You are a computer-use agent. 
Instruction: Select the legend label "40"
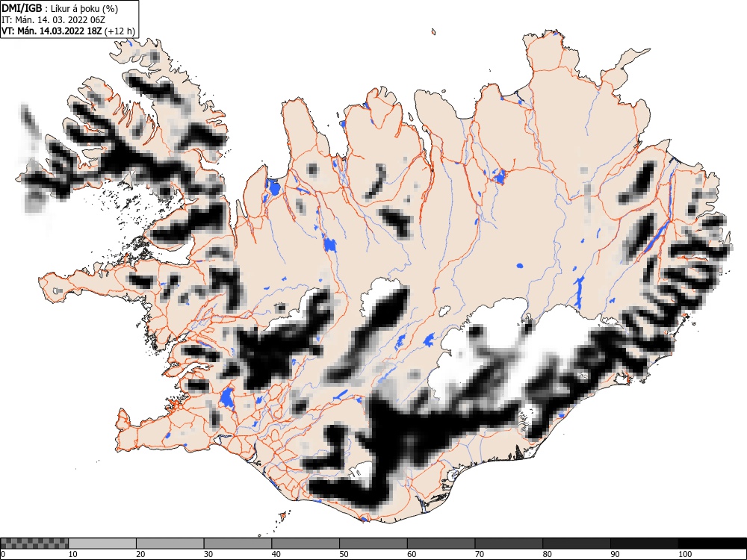pyautogui.click(x=276, y=554)
